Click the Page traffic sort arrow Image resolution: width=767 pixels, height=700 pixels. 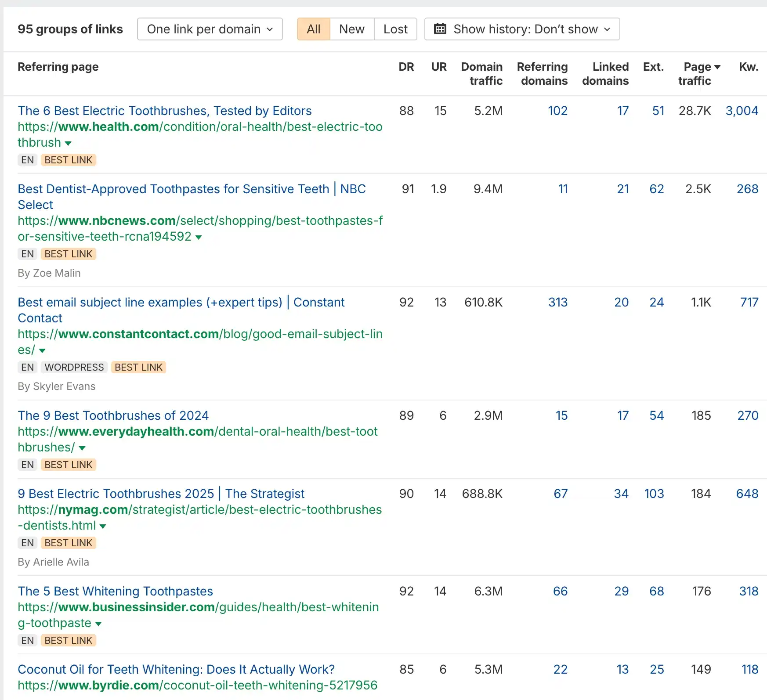point(717,67)
